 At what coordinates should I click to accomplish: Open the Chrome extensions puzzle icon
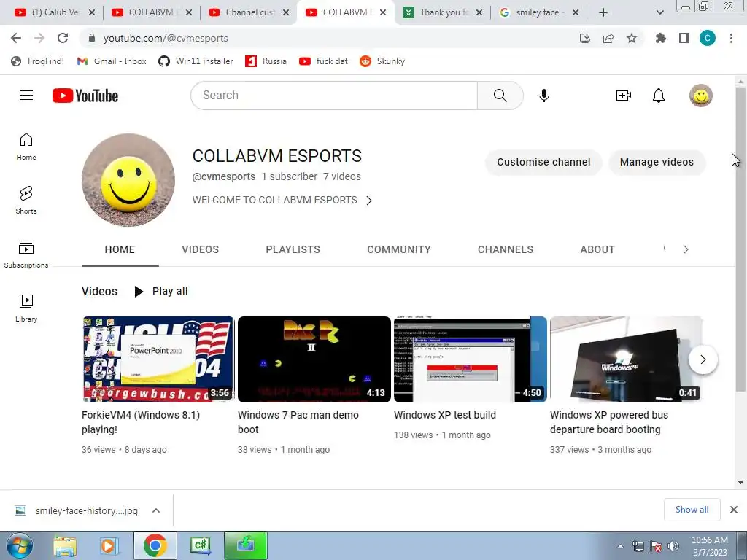660,38
